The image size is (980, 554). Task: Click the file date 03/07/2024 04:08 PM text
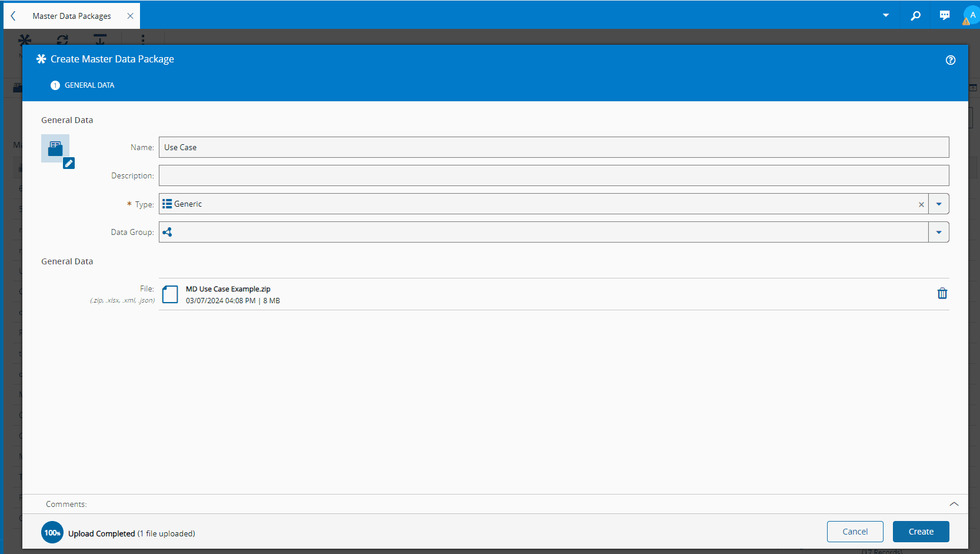tap(221, 301)
